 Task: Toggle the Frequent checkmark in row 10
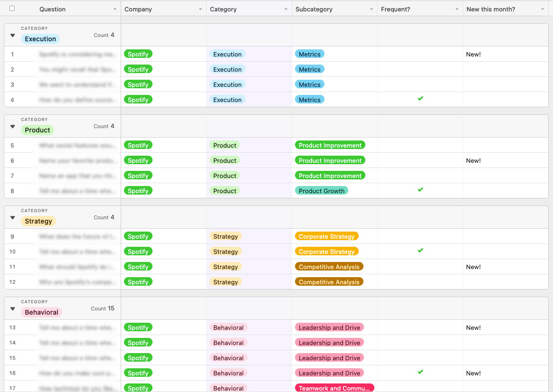(420, 251)
